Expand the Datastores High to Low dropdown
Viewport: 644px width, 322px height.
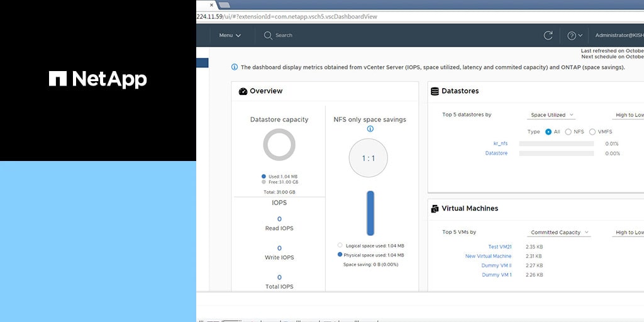pos(629,115)
